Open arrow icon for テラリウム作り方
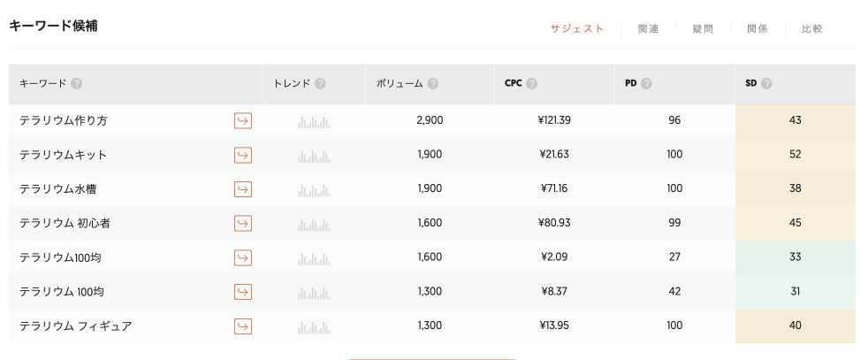The height and width of the screenshot is (360, 868). coord(242,120)
